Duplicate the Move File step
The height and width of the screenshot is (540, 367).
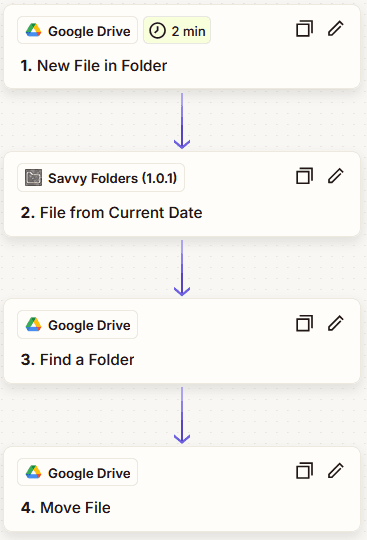304,470
